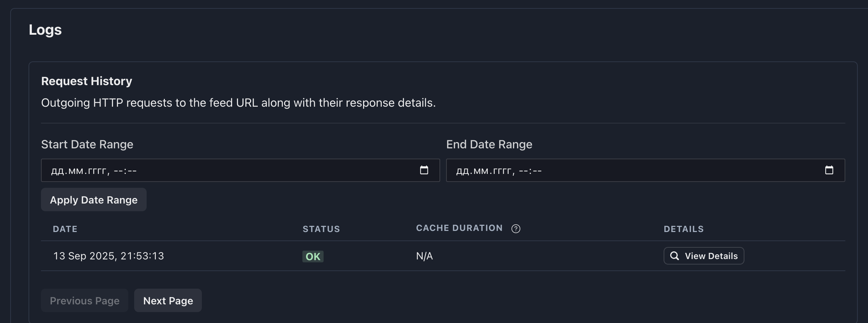
Task: Click the Request History heading
Action: (87, 81)
